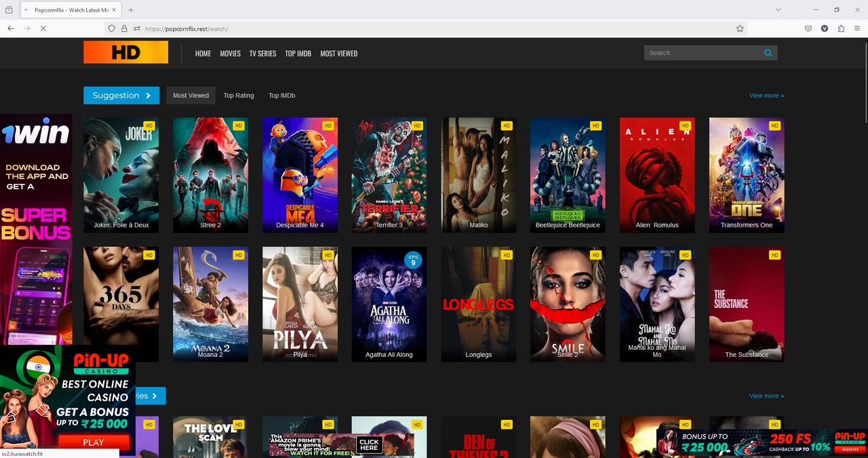Image resolution: width=868 pixels, height=458 pixels.
Task: Click the tab list dropdown chevron
Action: [x=778, y=9]
